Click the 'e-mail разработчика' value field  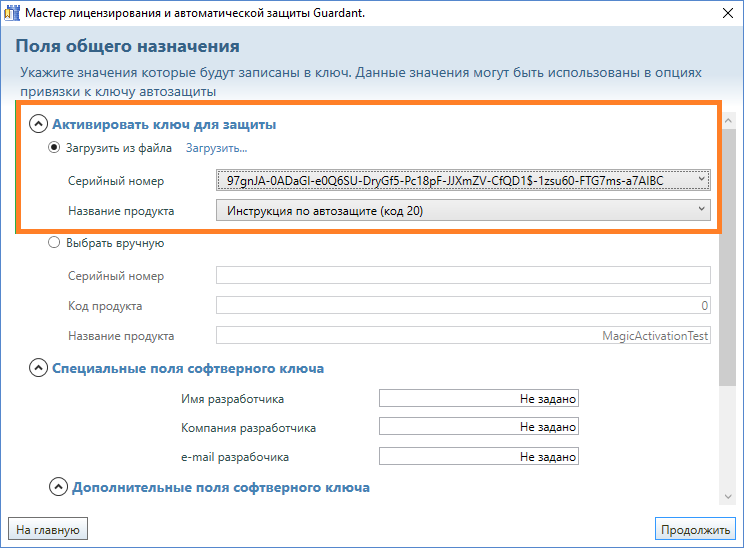(x=479, y=457)
